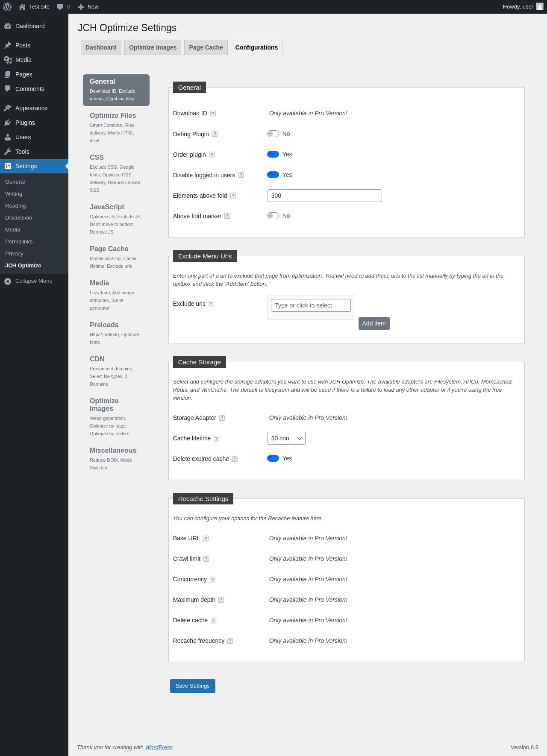This screenshot has height=756, width=547.
Task: Open the Discussion settings submenu link
Action: pos(18,218)
